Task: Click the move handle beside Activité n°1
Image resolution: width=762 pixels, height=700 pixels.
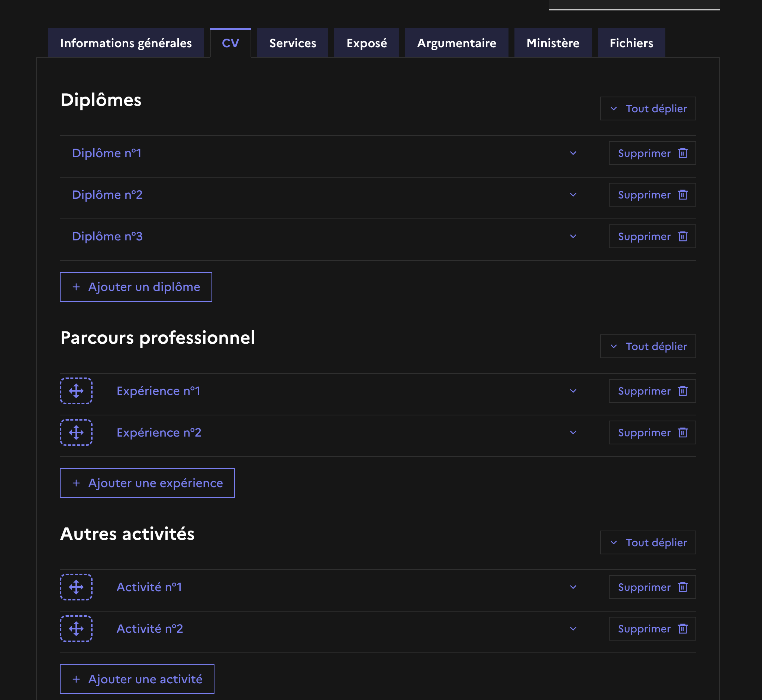Action: [76, 587]
